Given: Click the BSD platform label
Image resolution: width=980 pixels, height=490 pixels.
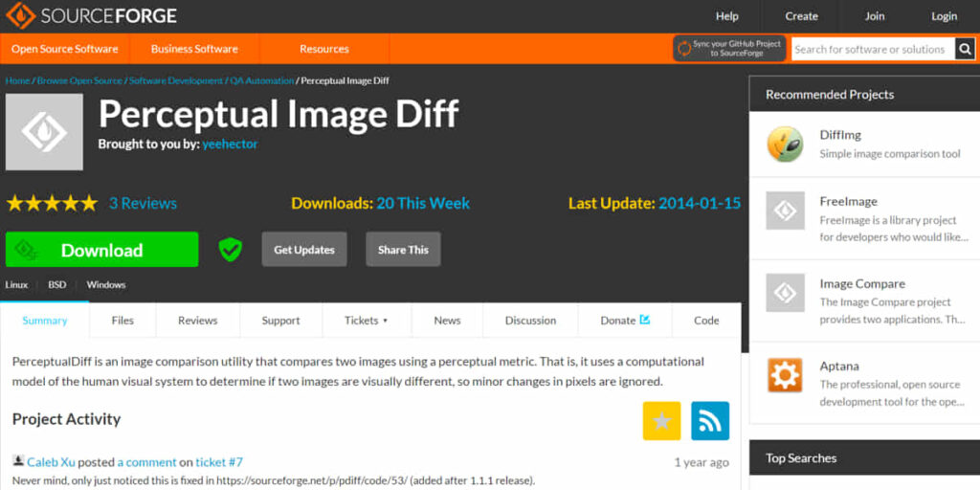Looking at the screenshot, I should tap(56, 284).
